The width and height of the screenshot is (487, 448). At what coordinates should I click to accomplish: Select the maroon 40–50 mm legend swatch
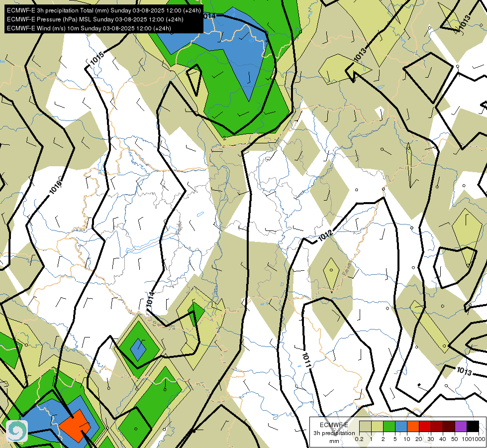pyautogui.click(x=449, y=427)
